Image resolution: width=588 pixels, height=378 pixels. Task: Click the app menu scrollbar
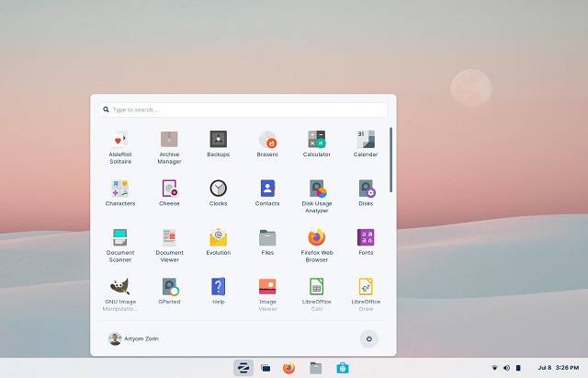(390, 160)
